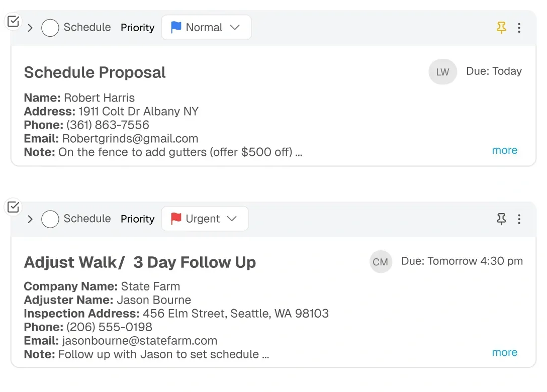Click the Adjust Walk/ 3 Day Follow Up title
Image resolution: width=547 pixels, height=392 pixels.
(140, 262)
